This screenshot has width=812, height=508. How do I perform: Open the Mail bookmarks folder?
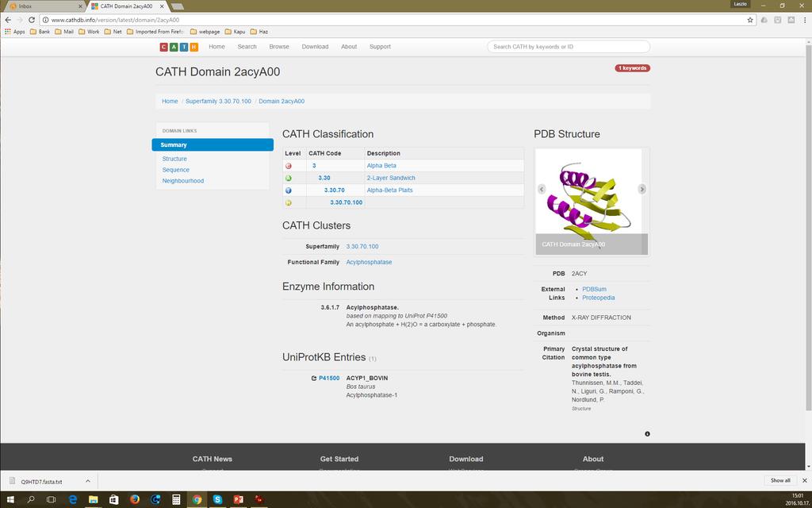pyautogui.click(x=64, y=32)
